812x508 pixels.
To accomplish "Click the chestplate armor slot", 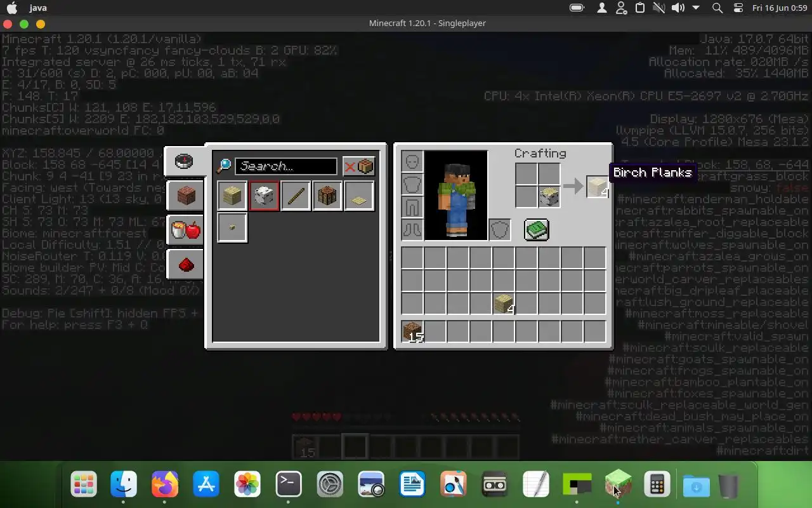I will click(412, 185).
